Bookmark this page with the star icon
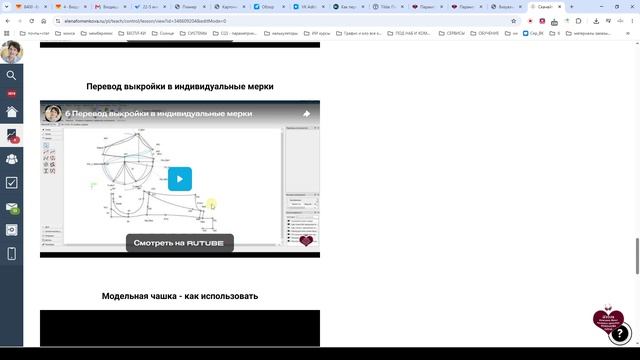Screen dimensions: 640x360 point(513,21)
